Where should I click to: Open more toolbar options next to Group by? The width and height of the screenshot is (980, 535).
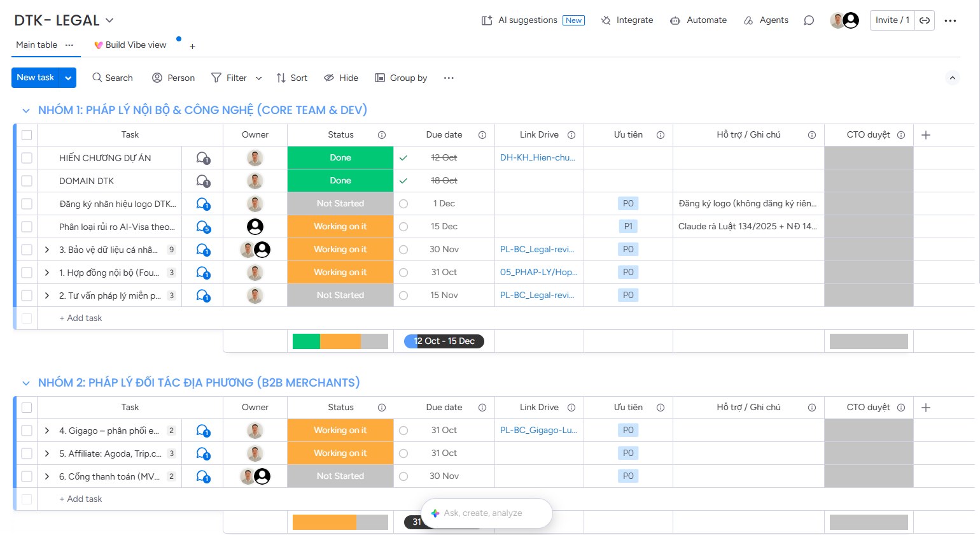(449, 78)
